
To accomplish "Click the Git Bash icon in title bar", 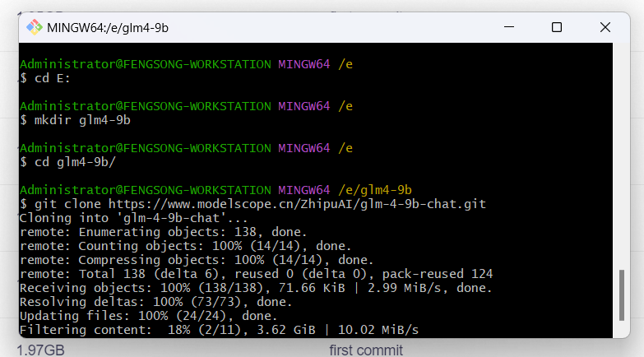I will [x=35, y=27].
